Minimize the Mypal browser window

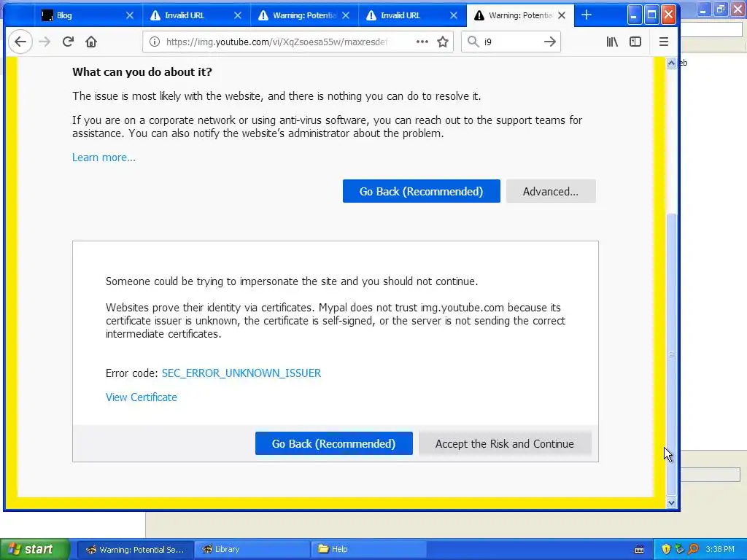click(634, 15)
